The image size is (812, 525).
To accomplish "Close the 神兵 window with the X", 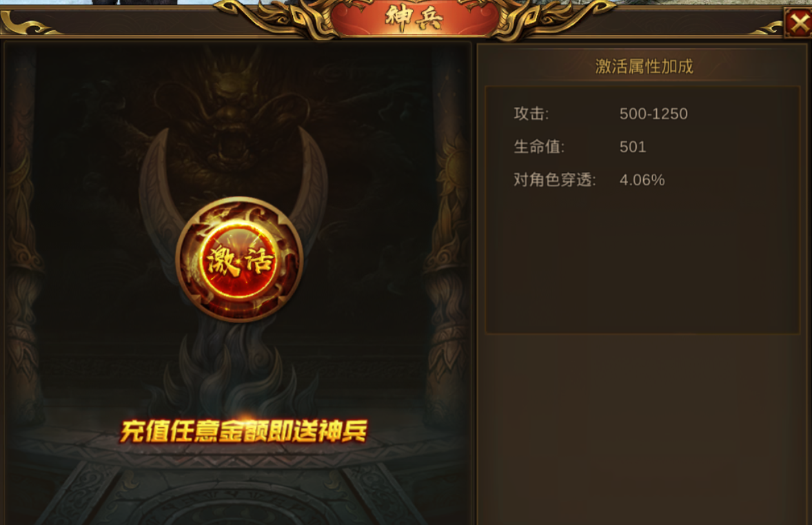I will coord(798,23).
